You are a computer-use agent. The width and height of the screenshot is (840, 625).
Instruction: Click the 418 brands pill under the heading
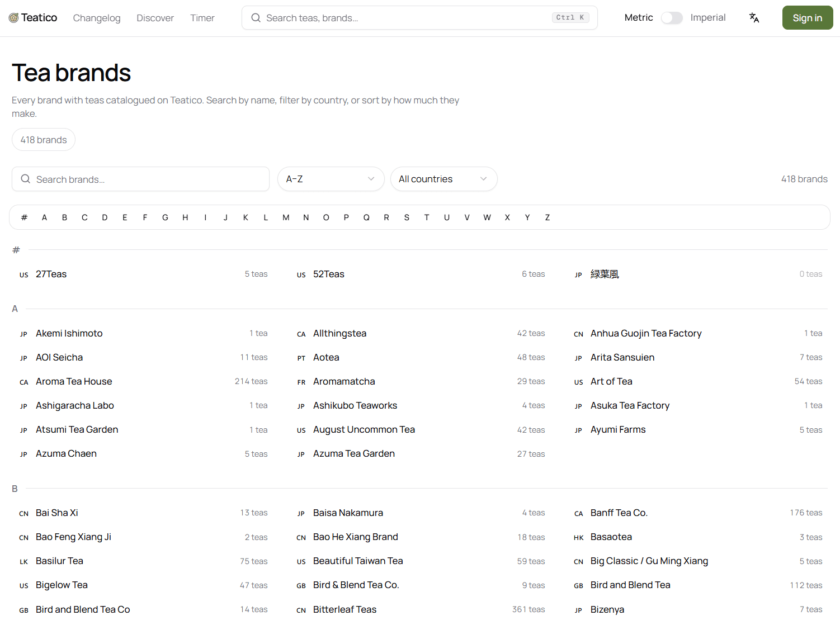coord(44,140)
